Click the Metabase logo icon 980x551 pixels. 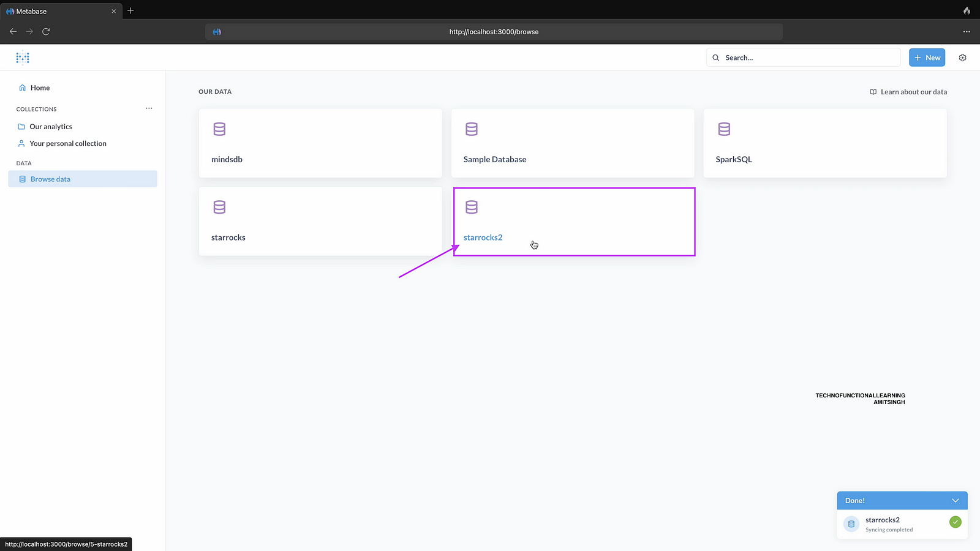tap(23, 58)
